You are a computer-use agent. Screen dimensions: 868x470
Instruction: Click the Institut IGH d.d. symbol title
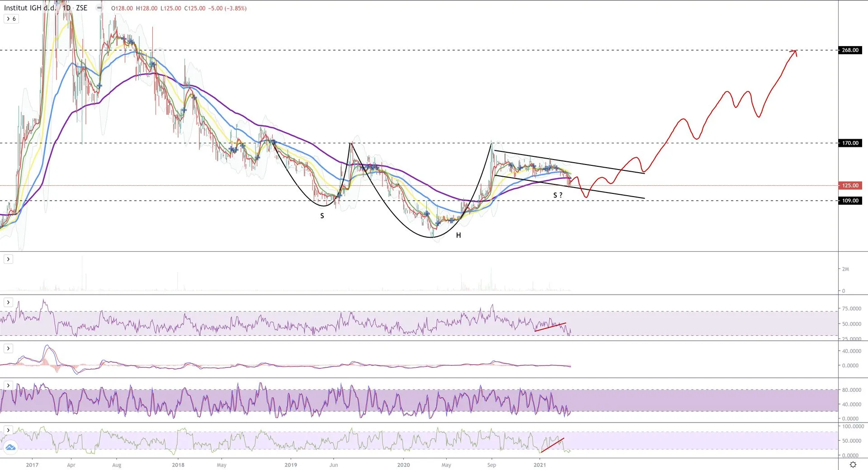(30, 8)
